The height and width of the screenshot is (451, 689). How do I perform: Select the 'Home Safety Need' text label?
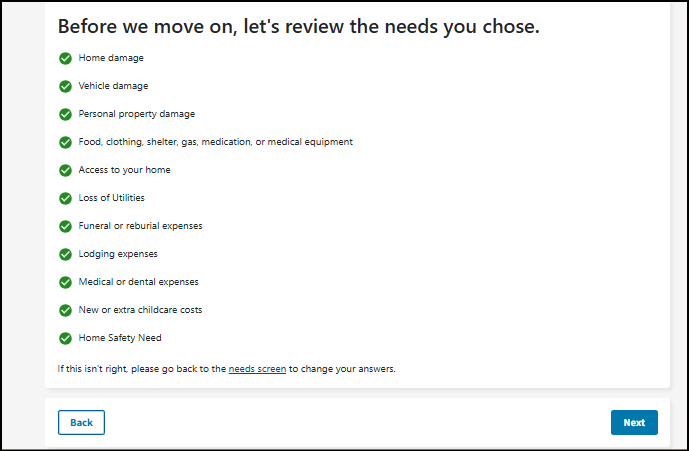tap(120, 338)
